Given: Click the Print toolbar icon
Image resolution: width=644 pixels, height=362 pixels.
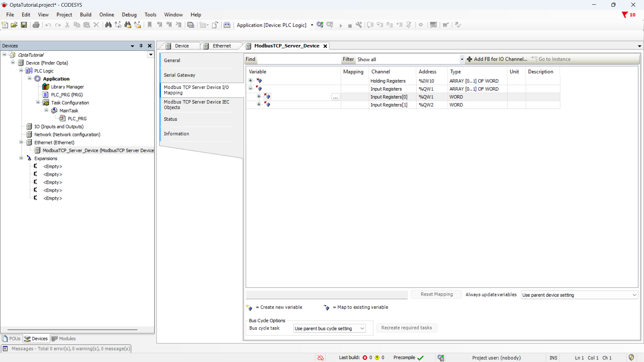Looking at the screenshot, I should [x=36, y=25].
